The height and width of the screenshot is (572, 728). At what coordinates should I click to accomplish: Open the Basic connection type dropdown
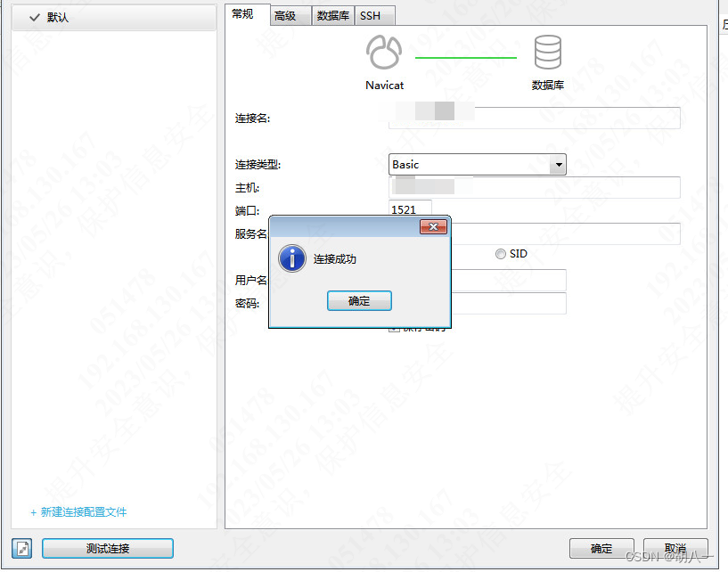tap(557, 164)
